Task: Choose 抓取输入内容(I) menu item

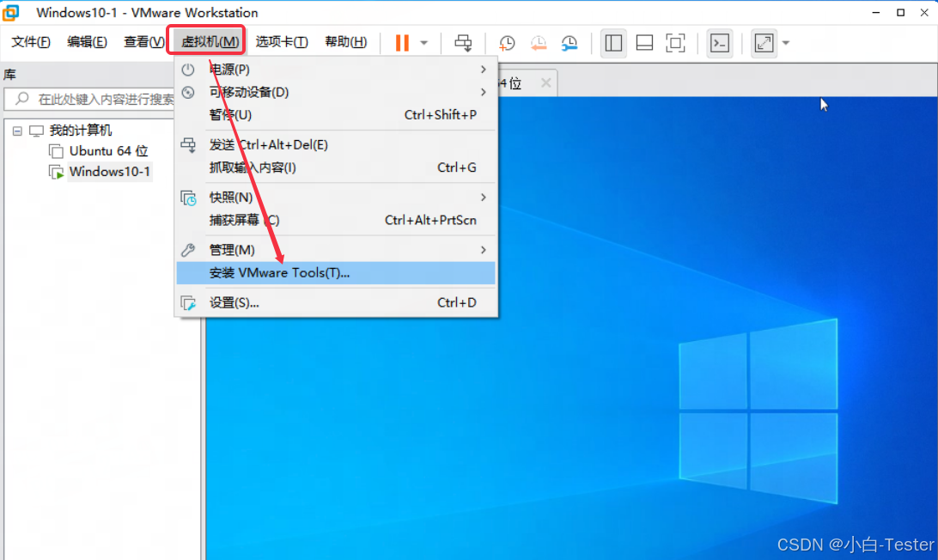Action: coord(336,167)
